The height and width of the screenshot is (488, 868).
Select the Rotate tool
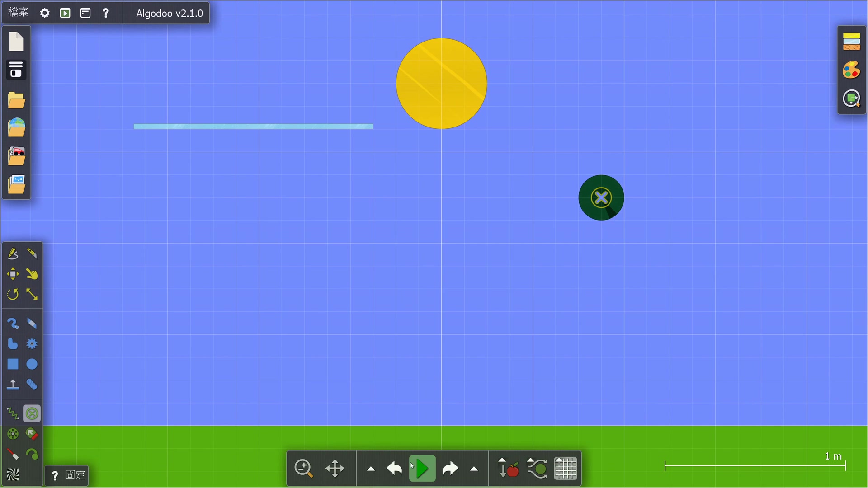pos(13,295)
